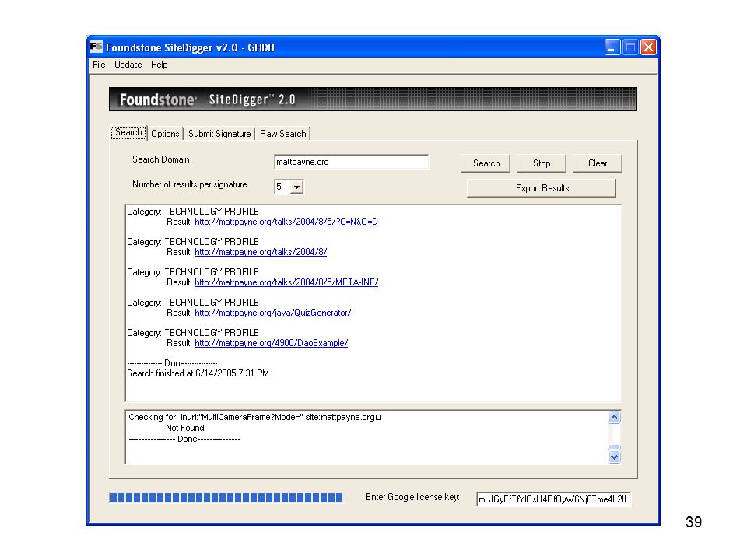Switch to the Options tab

tap(165, 134)
